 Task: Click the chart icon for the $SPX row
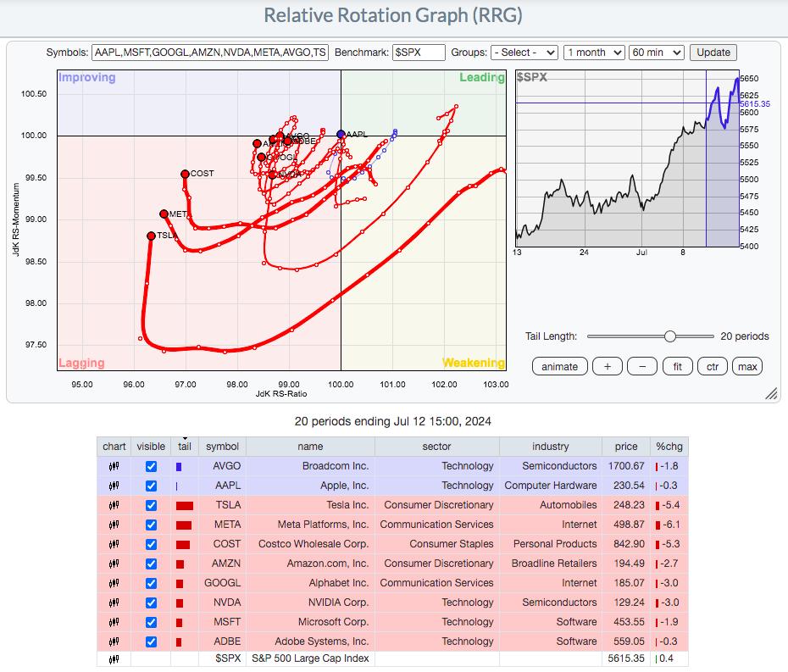click(x=114, y=658)
